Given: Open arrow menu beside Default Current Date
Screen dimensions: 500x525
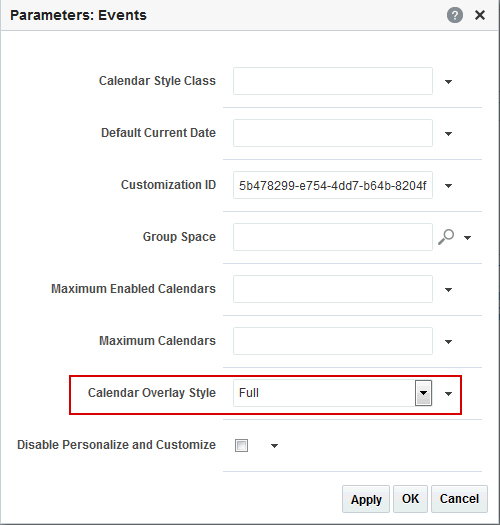Looking at the screenshot, I should point(448,134).
